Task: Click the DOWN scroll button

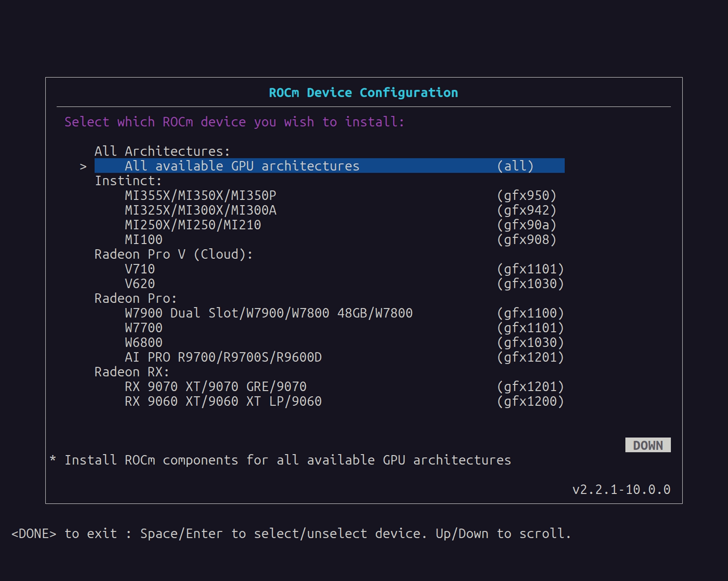Action: point(648,445)
